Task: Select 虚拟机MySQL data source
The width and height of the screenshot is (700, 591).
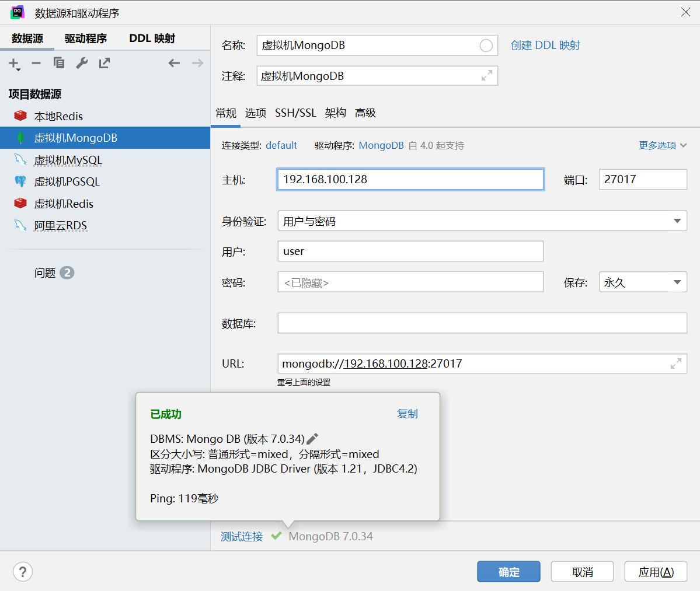Action: [x=105, y=160]
